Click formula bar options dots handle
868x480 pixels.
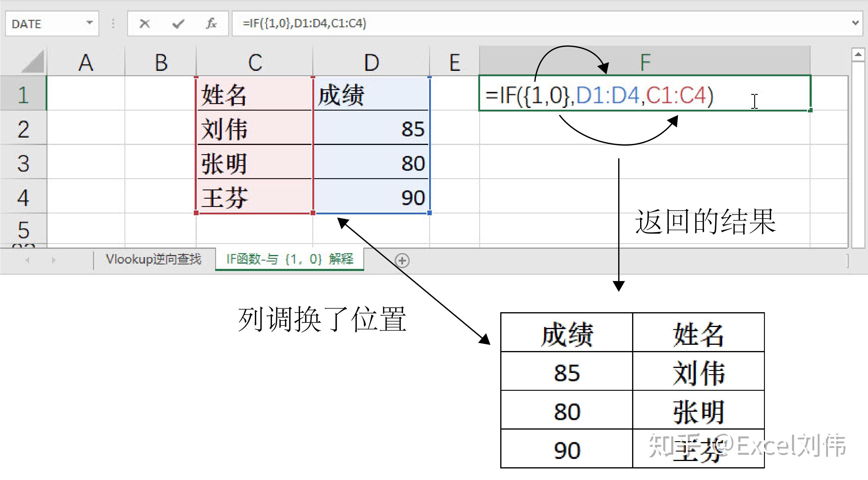(x=113, y=24)
